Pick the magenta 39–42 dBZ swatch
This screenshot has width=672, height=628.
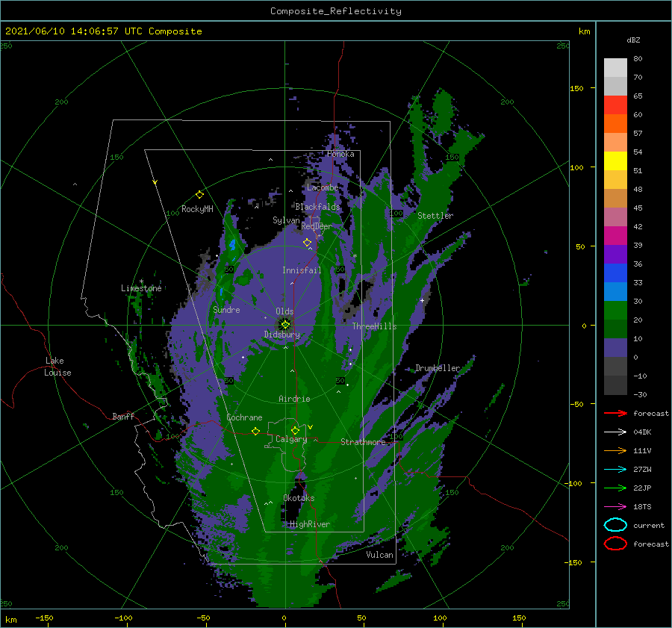[615, 236]
